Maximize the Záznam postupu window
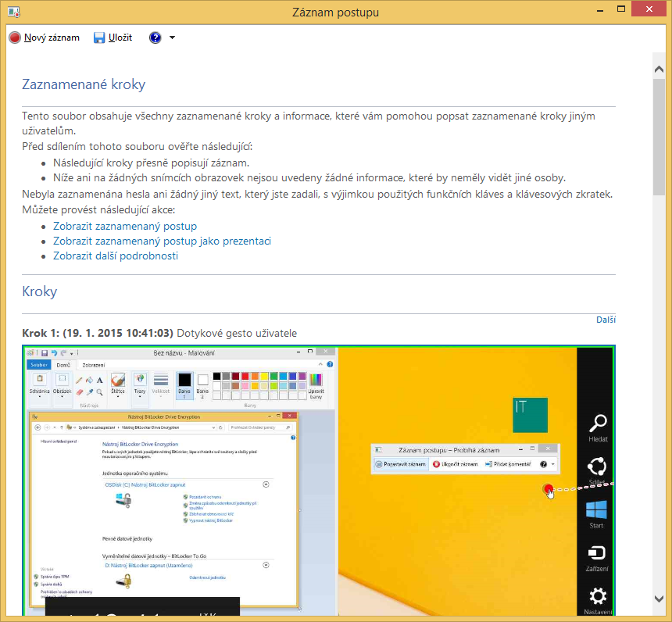 (x=621, y=9)
